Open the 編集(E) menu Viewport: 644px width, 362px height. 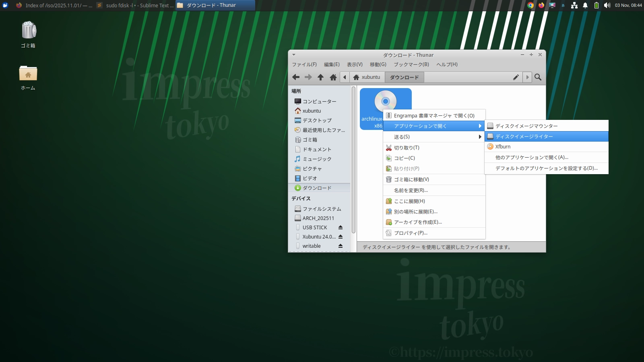(332, 64)
